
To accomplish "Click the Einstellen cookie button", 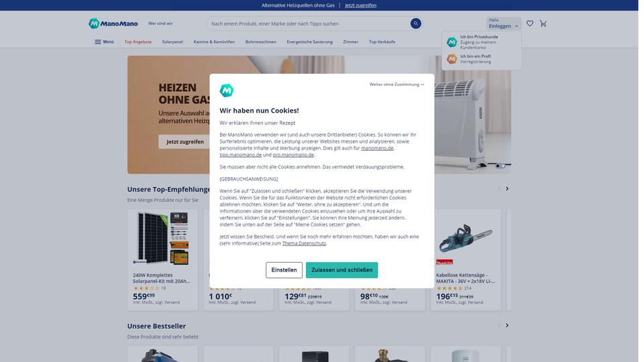I will point(284,270).
